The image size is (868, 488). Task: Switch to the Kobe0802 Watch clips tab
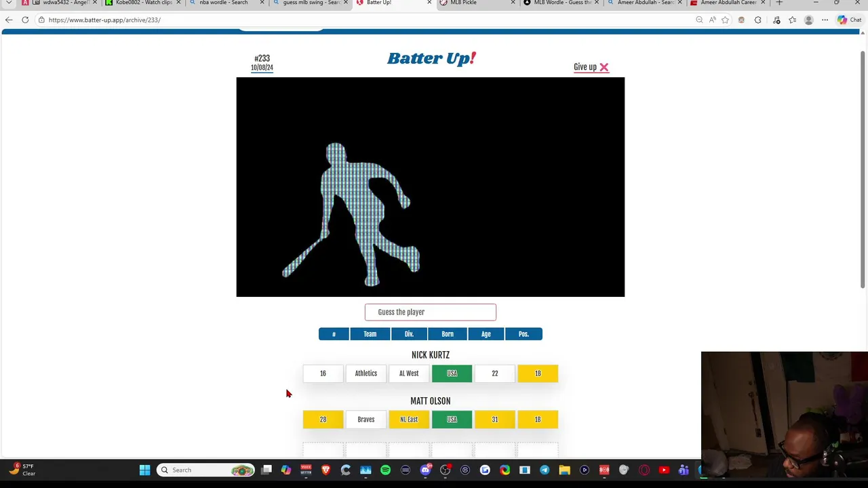coord(142,3)
